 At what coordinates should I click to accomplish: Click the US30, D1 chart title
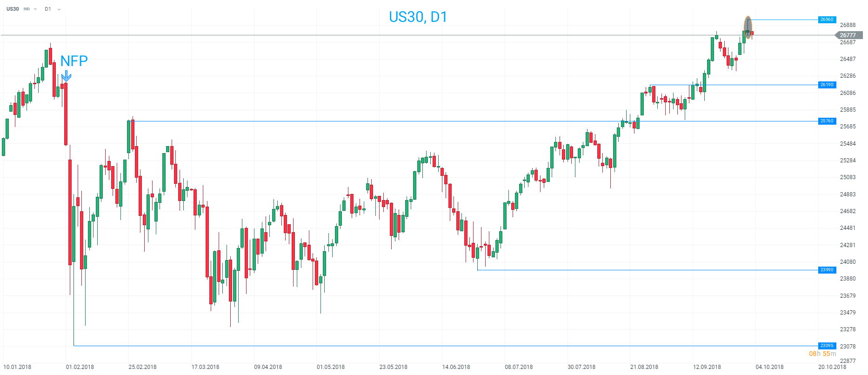[418, 17]
